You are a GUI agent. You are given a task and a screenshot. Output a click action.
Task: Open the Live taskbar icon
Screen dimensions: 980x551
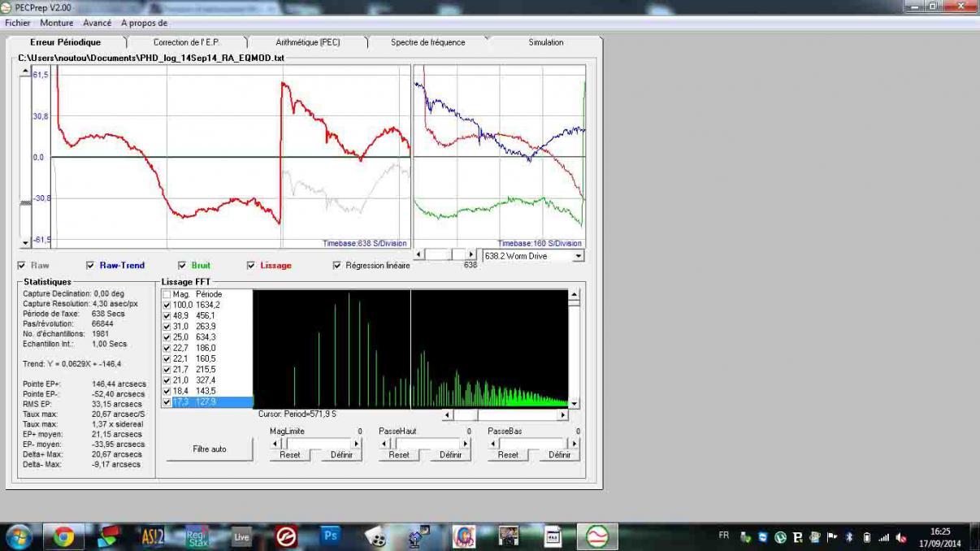tap(241, 536)
